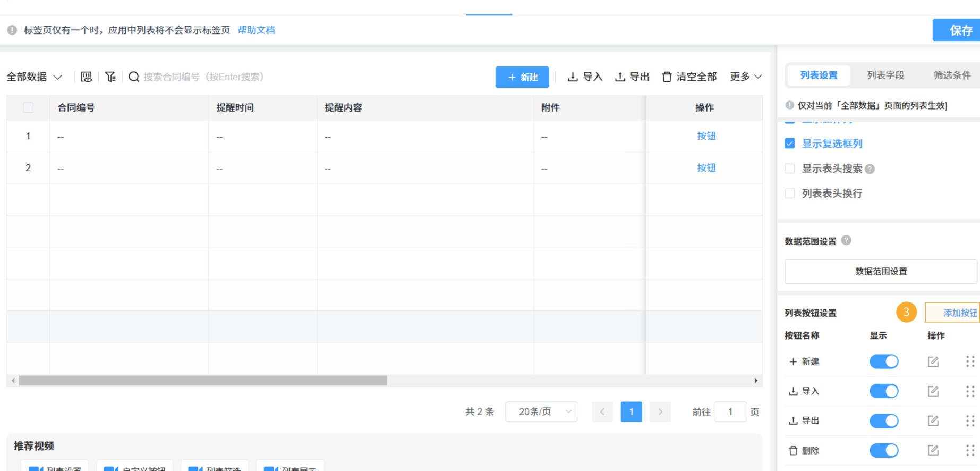Viewport: 980px width, 471px height.
Task: Switch to 列表字段 tab
Action: 885,75
